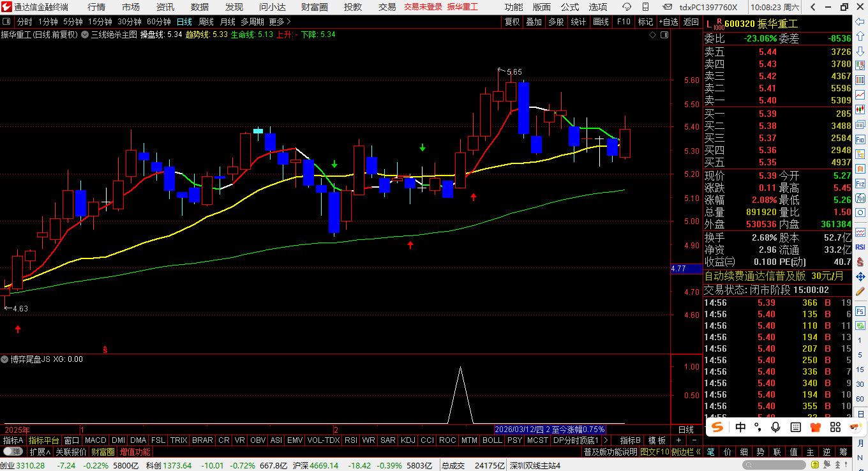
Task: Switch chart to 5分钟 period
Action: click(x=73, y=22)
